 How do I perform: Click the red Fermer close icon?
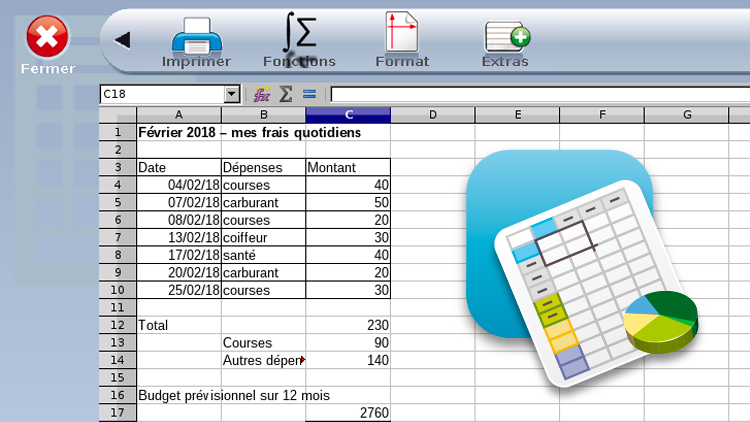coord(47,37)
